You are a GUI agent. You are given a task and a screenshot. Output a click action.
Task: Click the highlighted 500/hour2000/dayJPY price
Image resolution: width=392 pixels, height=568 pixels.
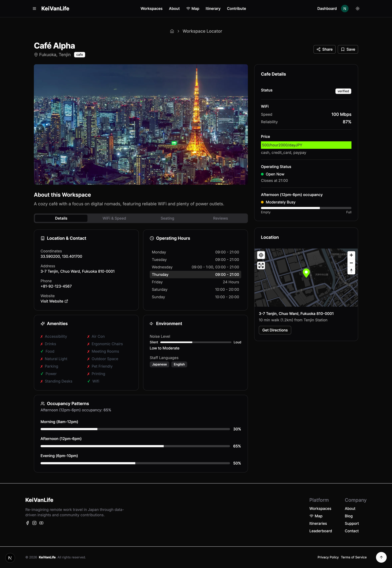click(306, 145)
